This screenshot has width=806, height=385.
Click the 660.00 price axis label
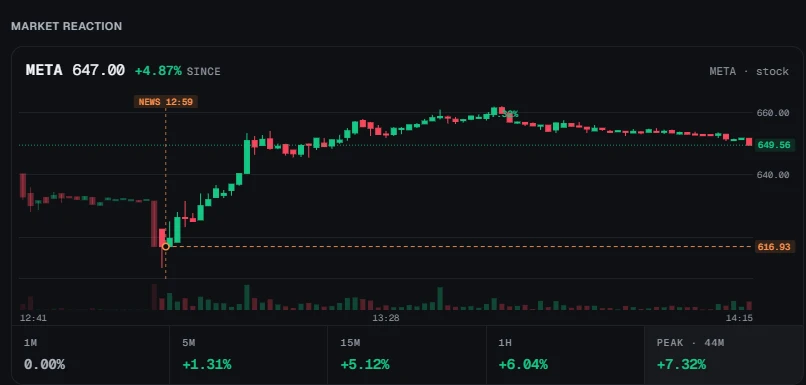(x=773, y=113)
